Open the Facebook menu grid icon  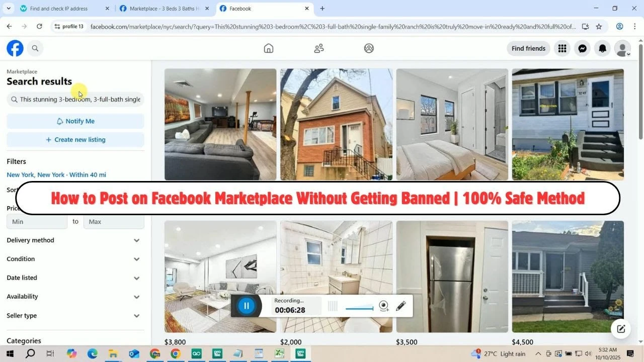tap(562, 48)
